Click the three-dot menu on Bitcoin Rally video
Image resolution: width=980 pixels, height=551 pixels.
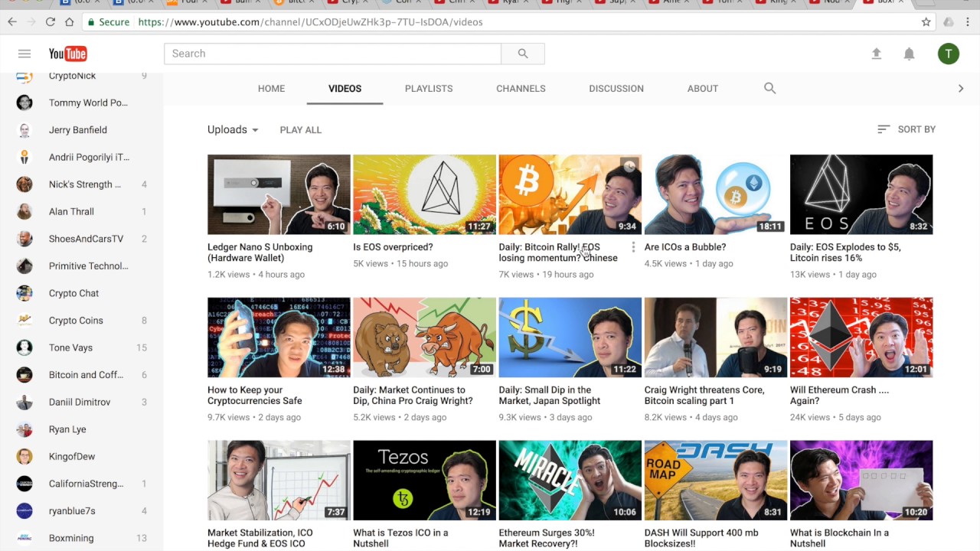point(633,247)
